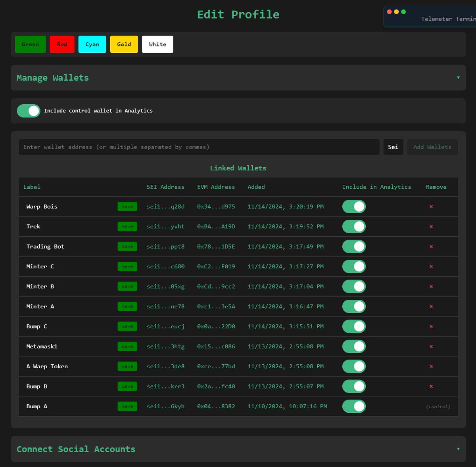Edit the Metamask1 label field
The height and width of the screenshot is (467, 476).
tap(69, 346)
